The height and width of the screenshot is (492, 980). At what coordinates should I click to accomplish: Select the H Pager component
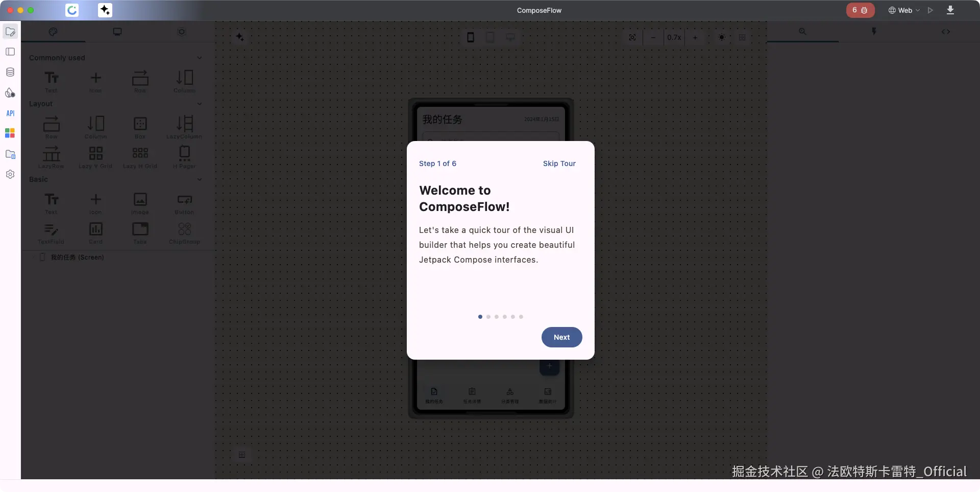pyautogui.click(x=184, y=157)
